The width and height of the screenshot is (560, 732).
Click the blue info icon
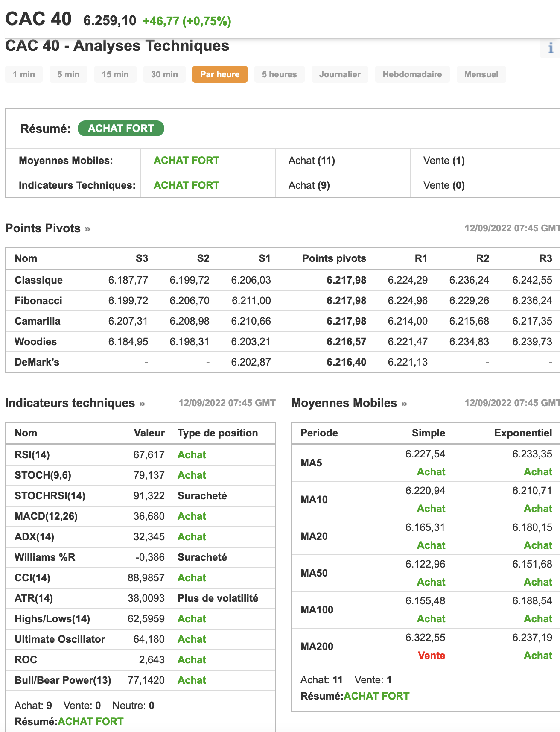point(551,48)
